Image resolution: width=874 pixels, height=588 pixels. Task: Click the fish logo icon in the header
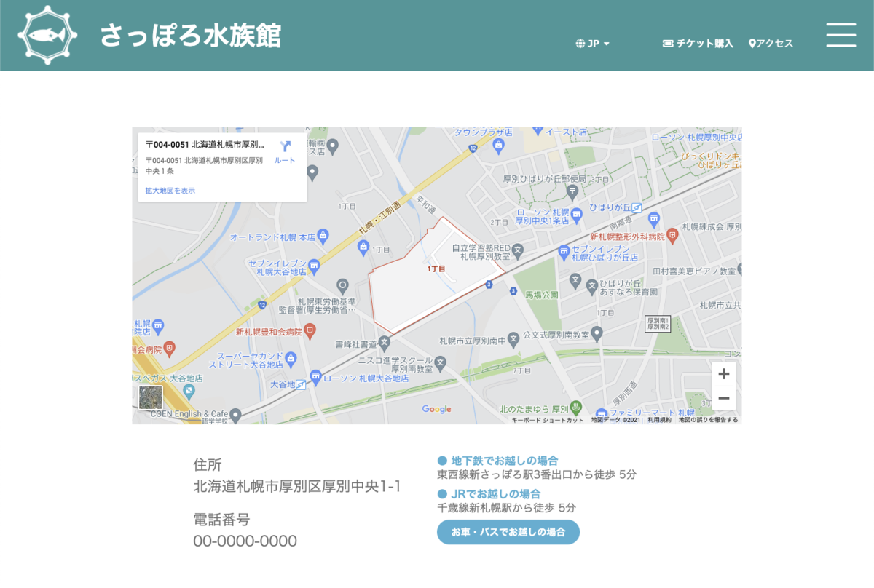(x=47, y=34)
